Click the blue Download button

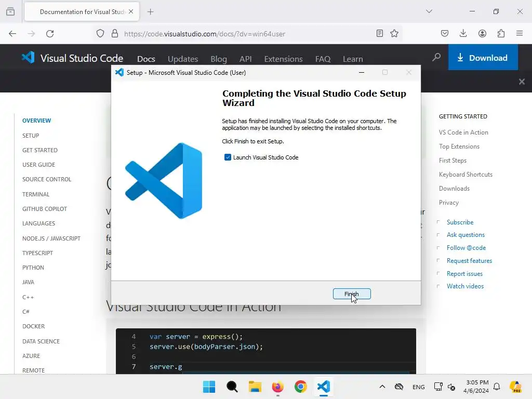[483, 57]
